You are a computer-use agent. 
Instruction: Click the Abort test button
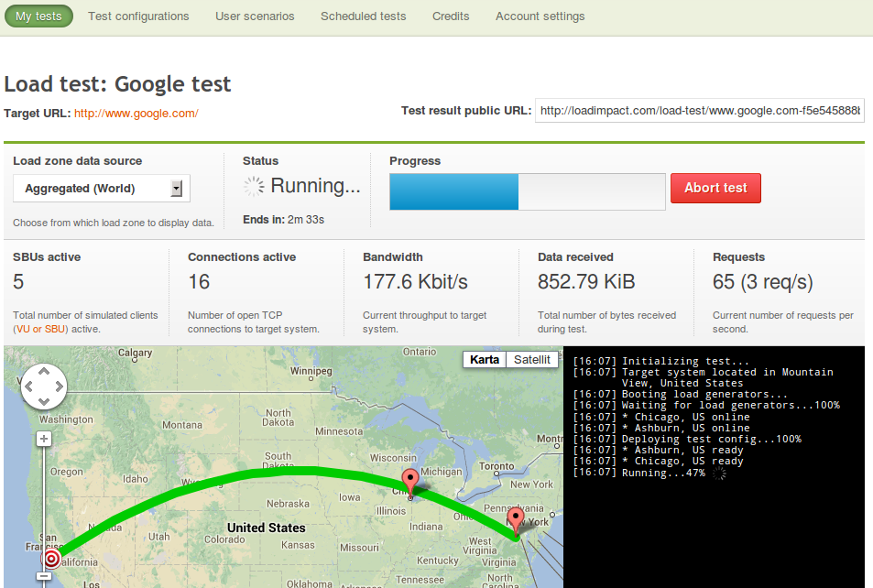click(715, 188)
